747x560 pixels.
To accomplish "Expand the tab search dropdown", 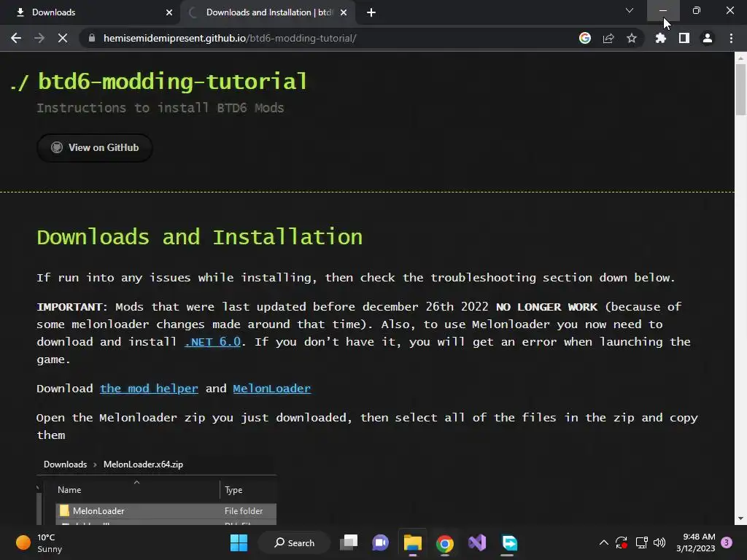I will pyautogui.click(x=630, y=10).
